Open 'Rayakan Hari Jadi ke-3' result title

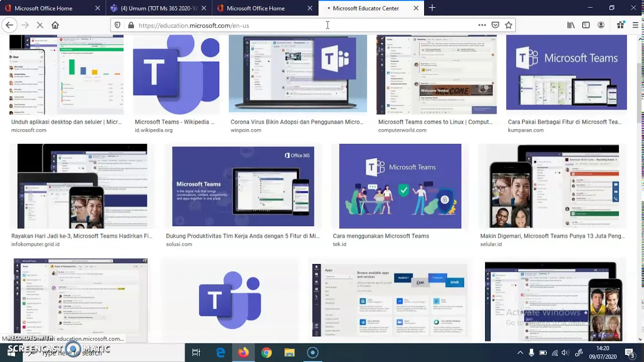pyautogui.click(x=82, y=236)
